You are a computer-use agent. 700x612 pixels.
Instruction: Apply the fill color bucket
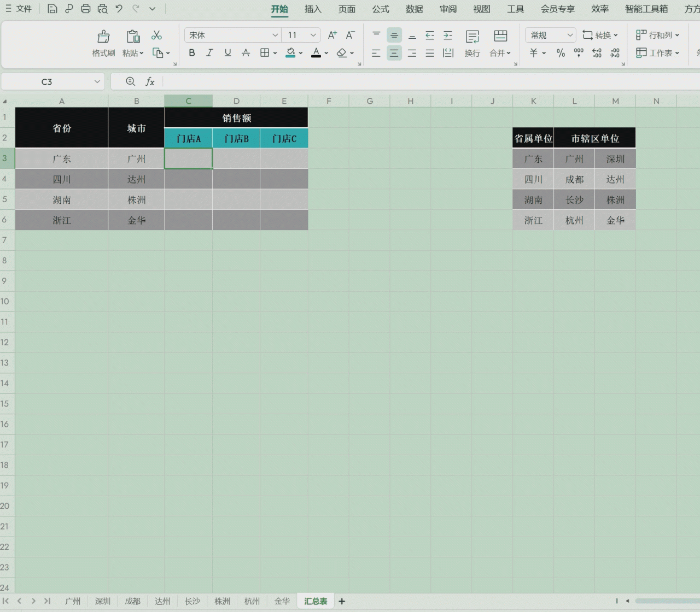291,53
